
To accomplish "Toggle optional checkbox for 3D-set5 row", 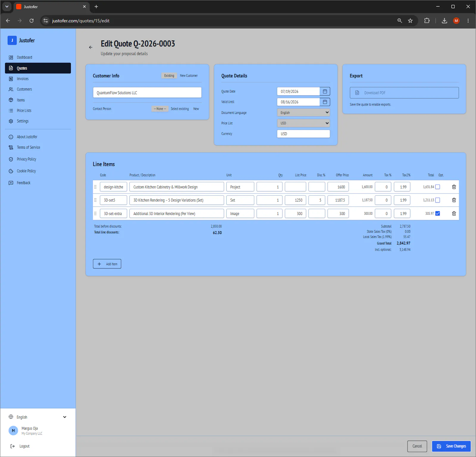I will [x=438, y=200].
